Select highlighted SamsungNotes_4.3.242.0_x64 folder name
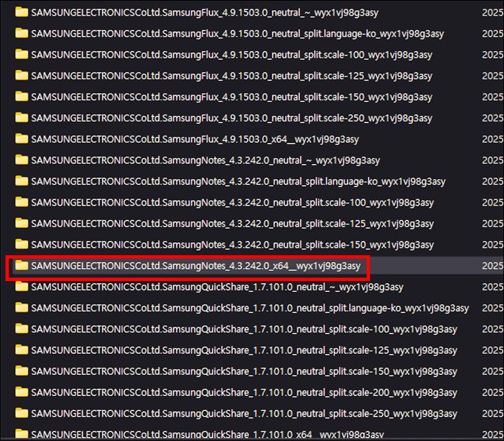504x441 pixels. coord(196,266)
